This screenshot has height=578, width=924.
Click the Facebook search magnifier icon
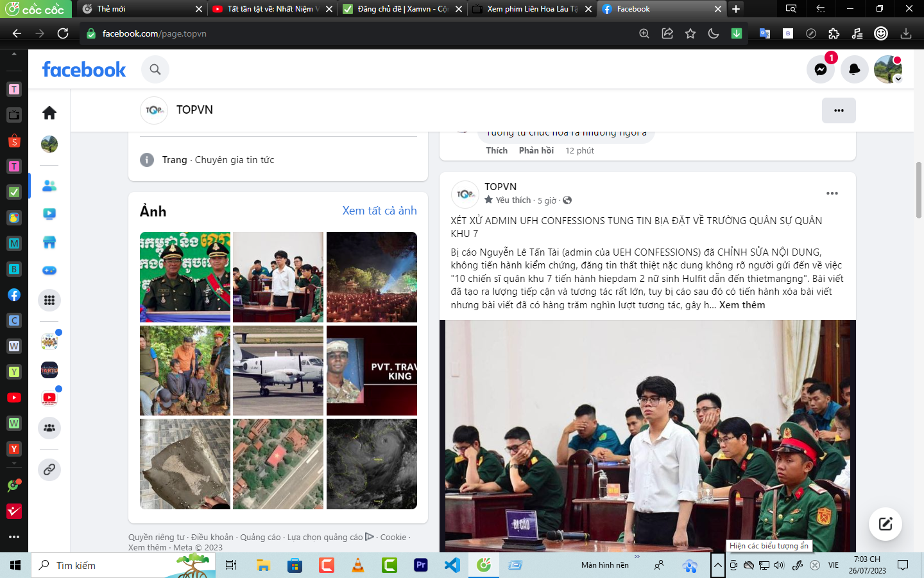coord(155,69)
